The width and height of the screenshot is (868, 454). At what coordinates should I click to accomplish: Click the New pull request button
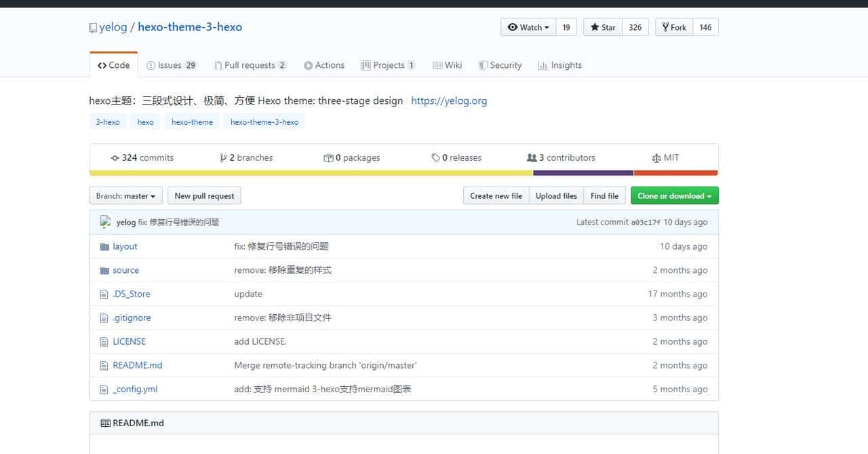[x=204, y=195]
